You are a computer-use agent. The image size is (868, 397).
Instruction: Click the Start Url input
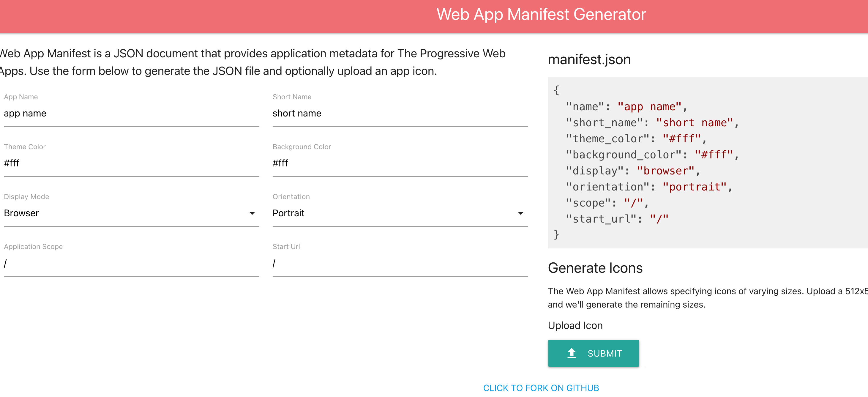(400, 264)
